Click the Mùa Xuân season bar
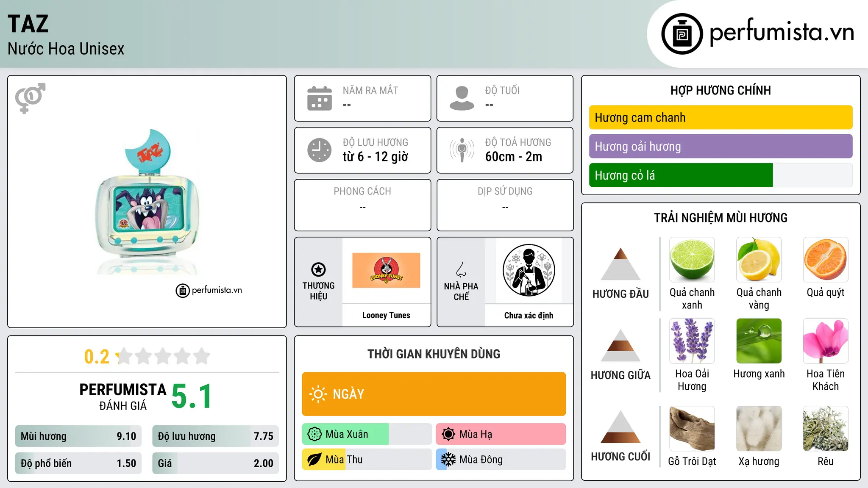Viewport: 868px width, 488px height. (x=367, y=434)
